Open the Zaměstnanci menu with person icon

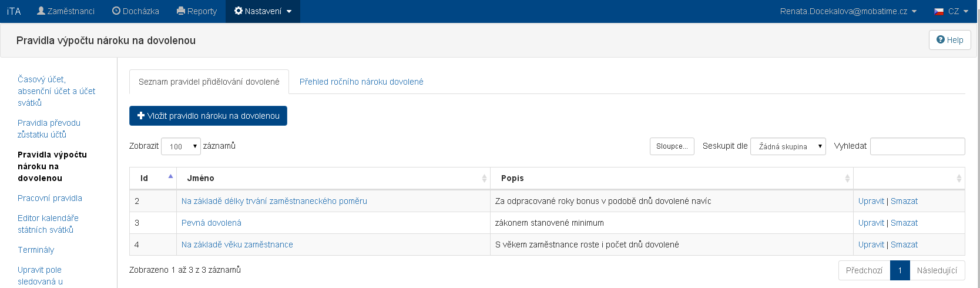65,11
